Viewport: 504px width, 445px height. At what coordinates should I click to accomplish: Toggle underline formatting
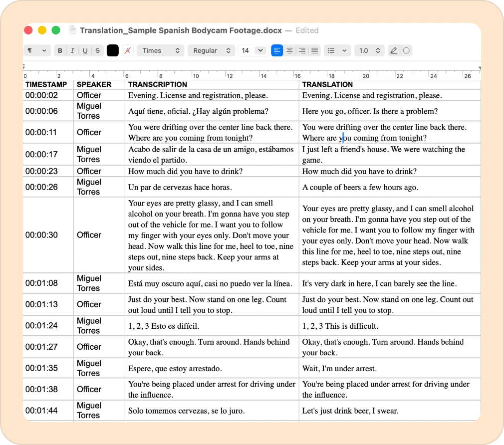(85, 50)
